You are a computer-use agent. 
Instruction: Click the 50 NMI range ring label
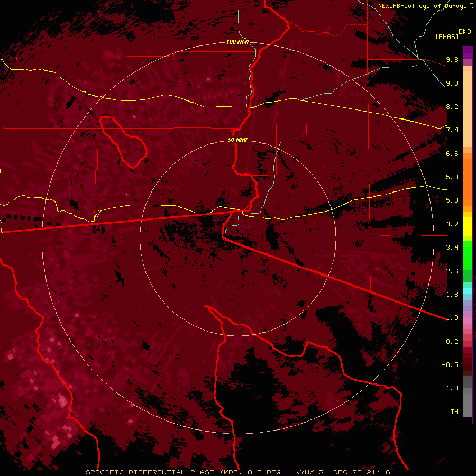[x=237, y=140]
